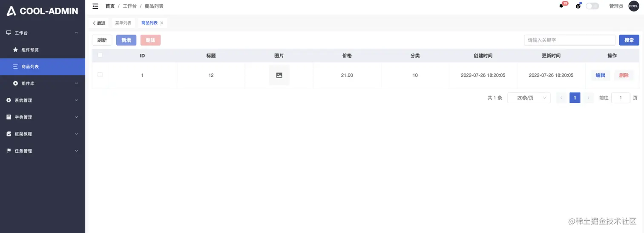Expand the 字典管理 sidebar menu
644x233 pixels.
point(42,117)
